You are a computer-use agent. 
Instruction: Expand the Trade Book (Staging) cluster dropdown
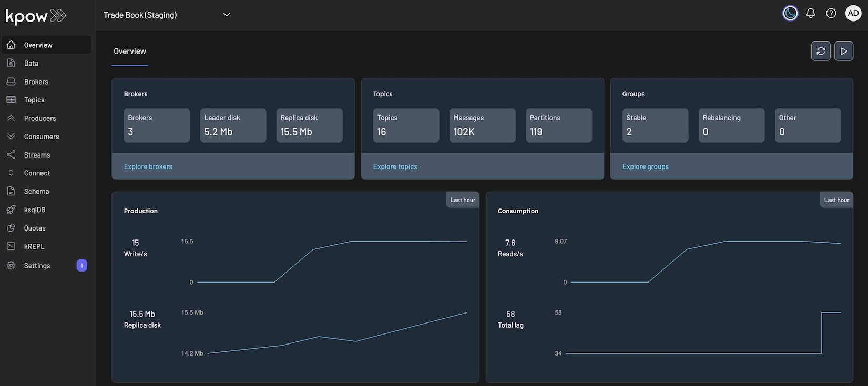click(227, 15)
